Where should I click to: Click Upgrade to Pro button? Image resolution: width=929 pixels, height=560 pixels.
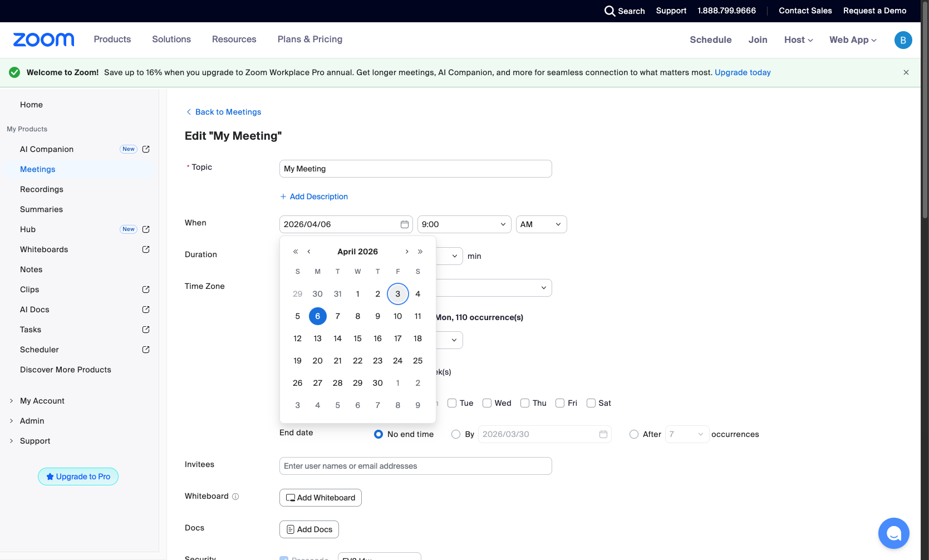78,477
